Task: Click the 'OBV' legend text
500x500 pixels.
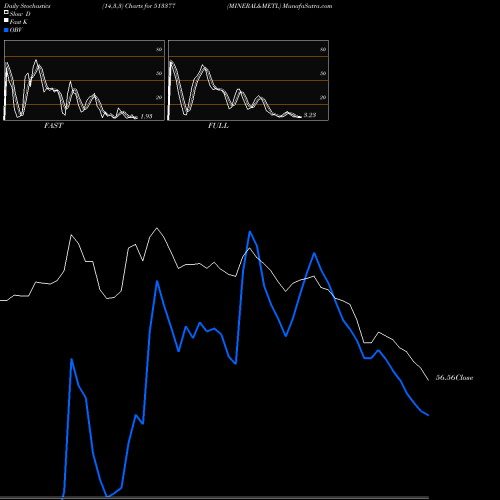Action: click(16, 30)
